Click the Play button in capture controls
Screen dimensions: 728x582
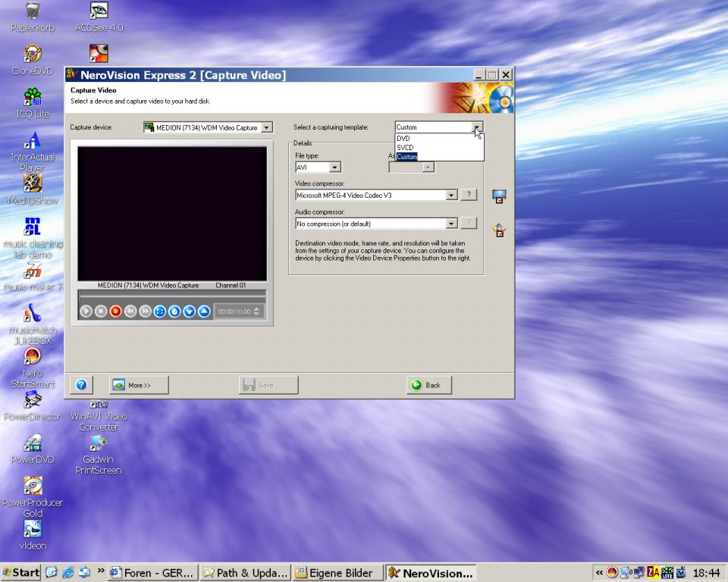86,311
